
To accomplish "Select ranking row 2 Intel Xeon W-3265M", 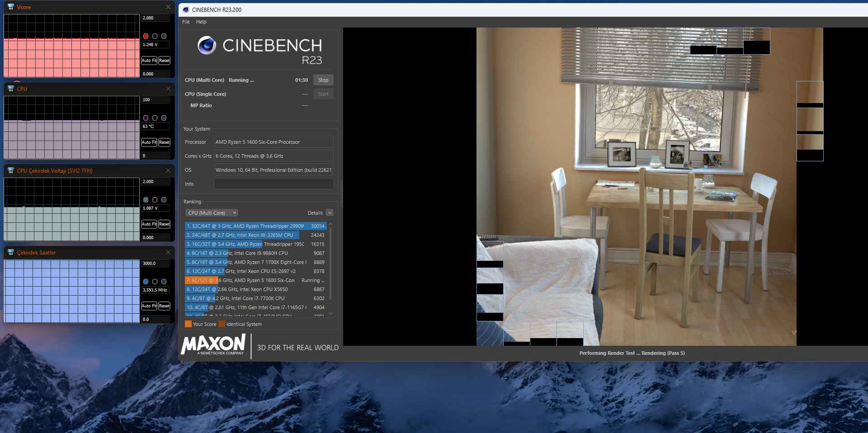I will (255, 235).
